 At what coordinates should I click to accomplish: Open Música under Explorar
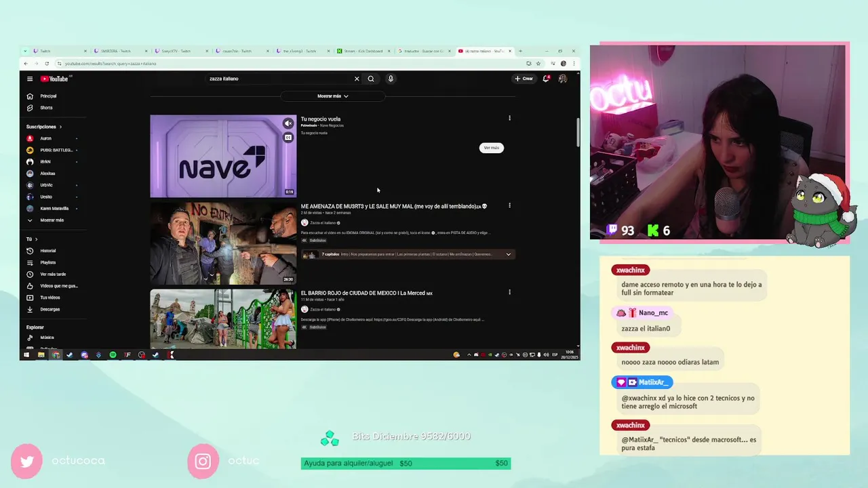[x=47, y=338]
